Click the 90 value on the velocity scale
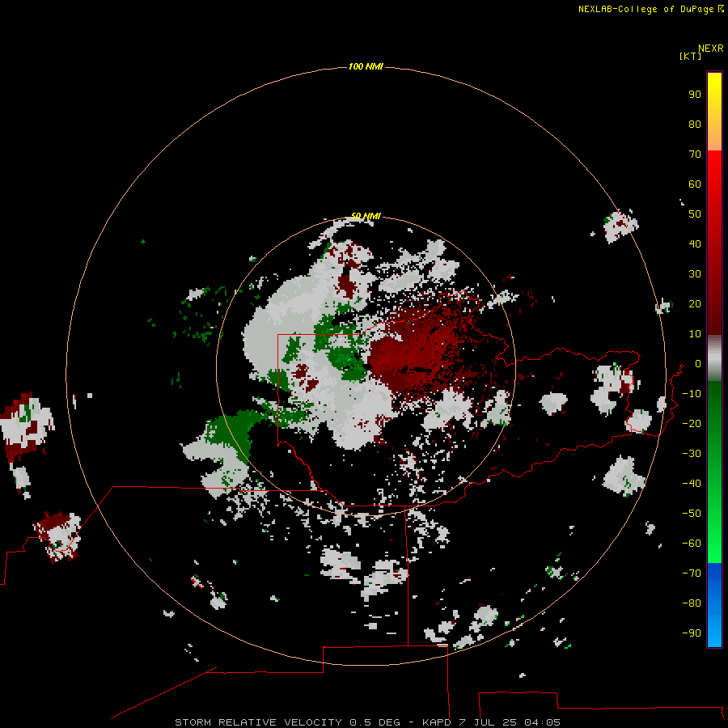The width and height of the screenshot is (728, 728). point(695,95)
